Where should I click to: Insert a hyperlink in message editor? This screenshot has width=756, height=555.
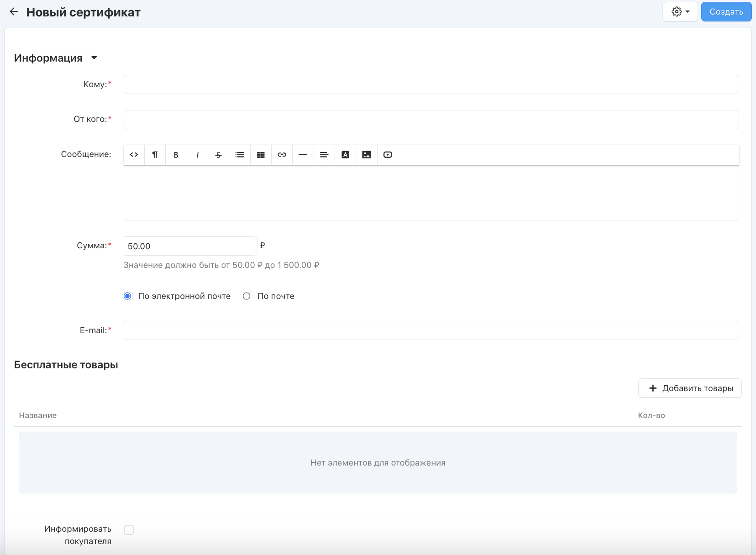[282, 155]
